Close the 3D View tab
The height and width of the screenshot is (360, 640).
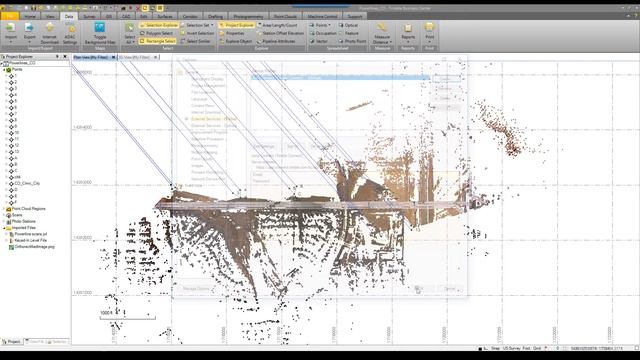156,58
